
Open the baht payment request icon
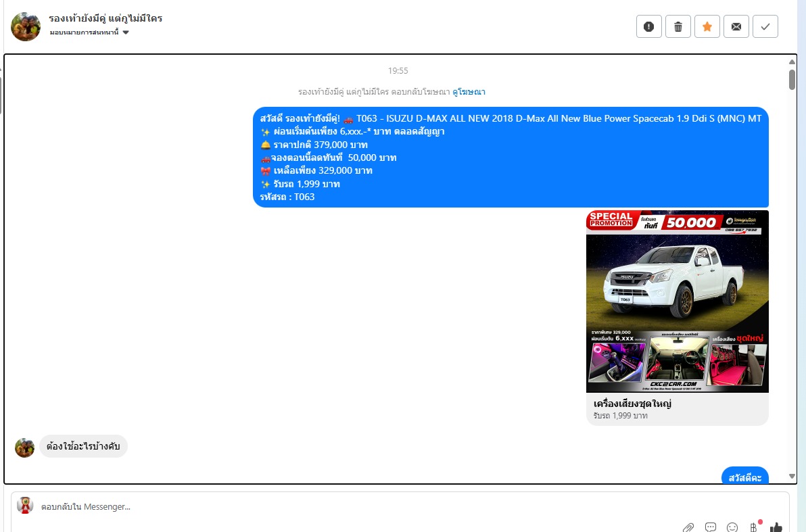pyautogui.click(x=754, y=527)
